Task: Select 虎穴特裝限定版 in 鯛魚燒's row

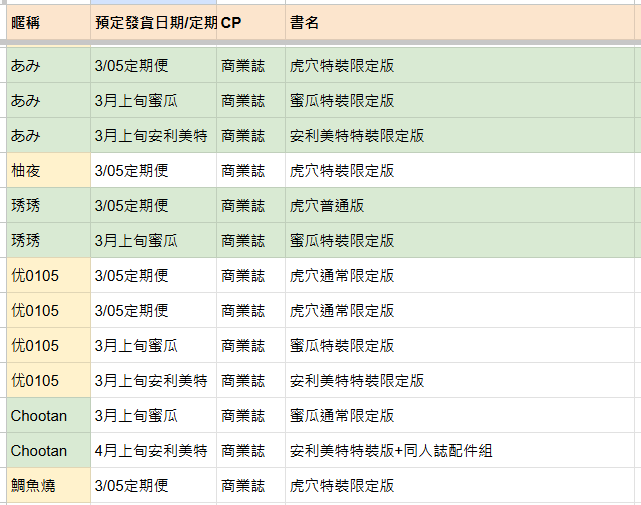Action: pyautogui.click(x=460, y=486)
